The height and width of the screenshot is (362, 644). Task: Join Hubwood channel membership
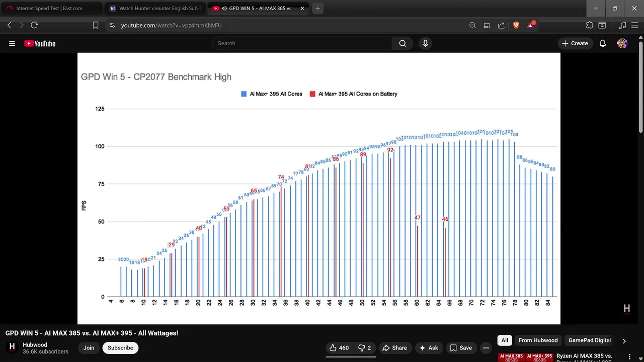tap(89, 348)
